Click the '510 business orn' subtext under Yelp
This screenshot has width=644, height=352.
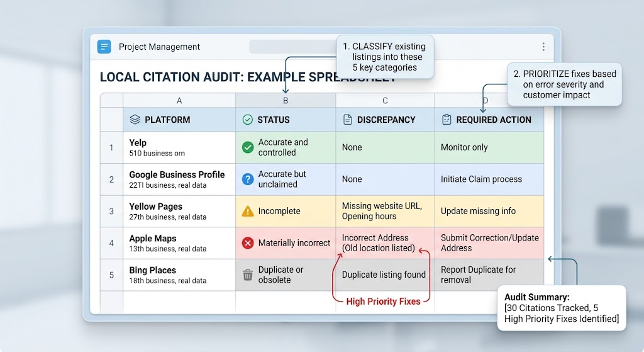(157, 154)
